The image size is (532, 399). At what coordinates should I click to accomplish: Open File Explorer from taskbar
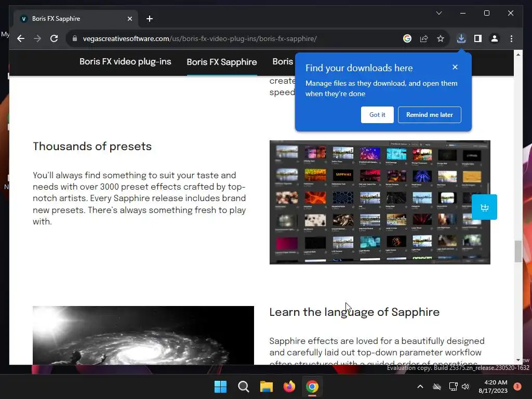tap(267, 387)
